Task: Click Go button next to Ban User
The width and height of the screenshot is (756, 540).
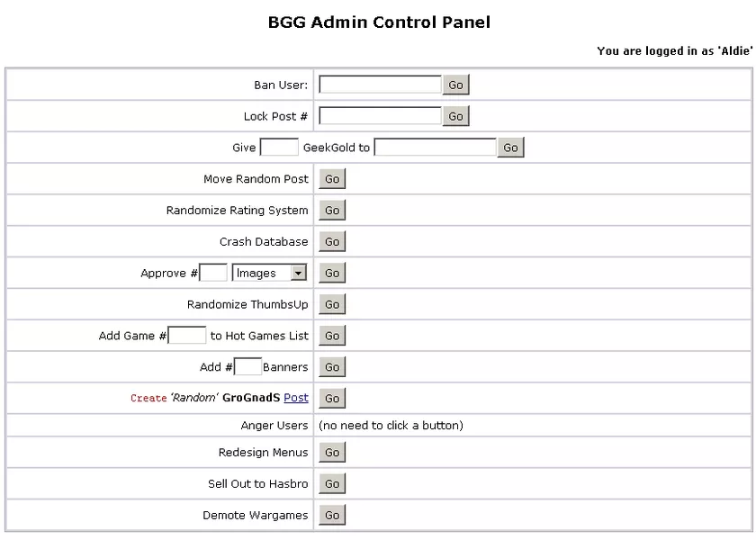Action: click(455, 85)
